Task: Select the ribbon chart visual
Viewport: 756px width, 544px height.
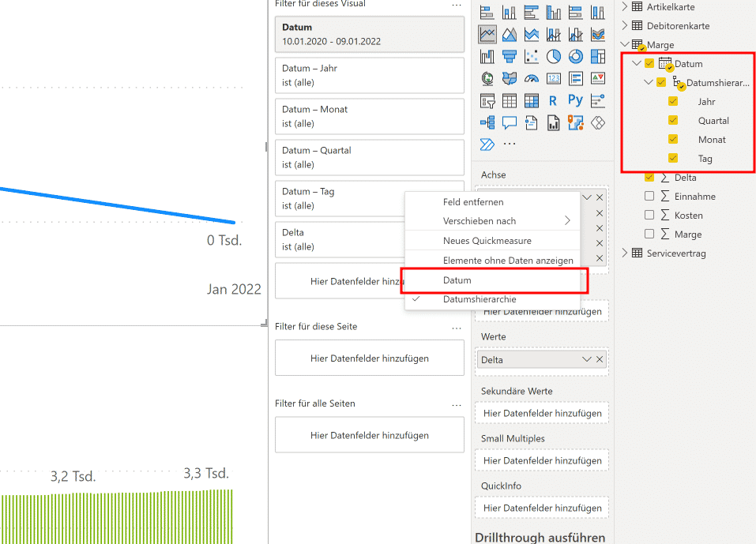Action: [x=598, y=34]
